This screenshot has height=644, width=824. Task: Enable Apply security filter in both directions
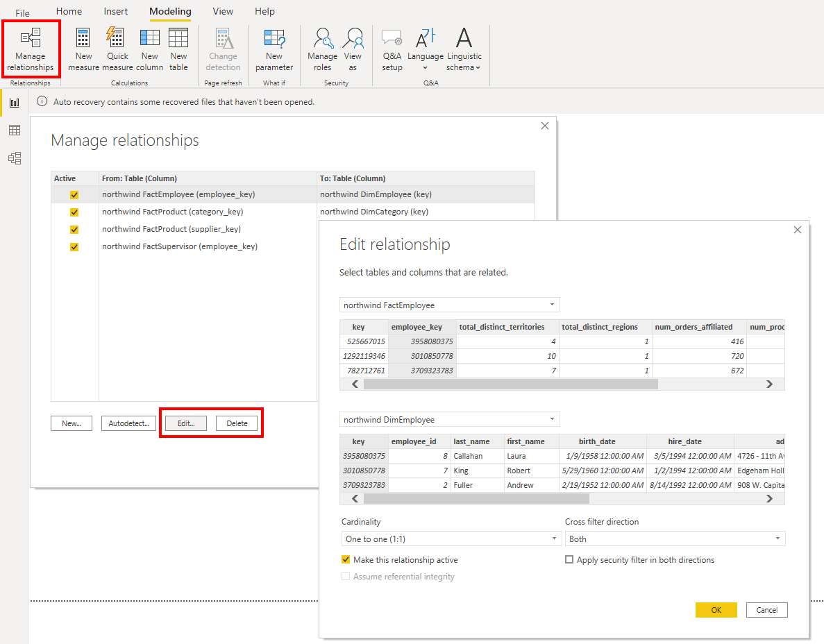[x=569, y=560]
